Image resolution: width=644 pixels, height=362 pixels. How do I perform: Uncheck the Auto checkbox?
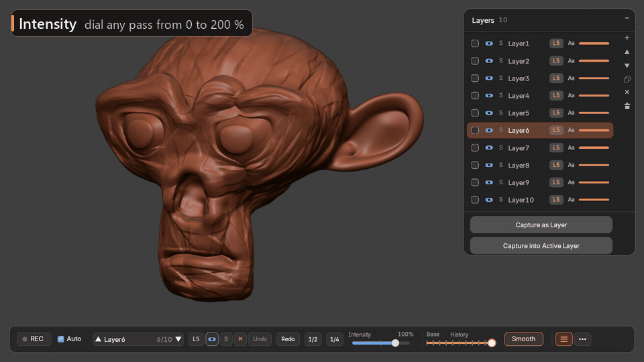click(61, 339)
